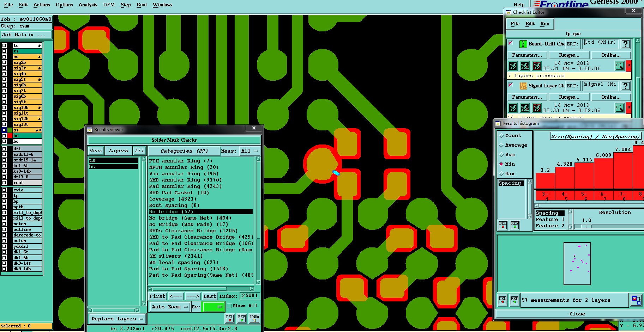Enable Show All checkbox

229,306
